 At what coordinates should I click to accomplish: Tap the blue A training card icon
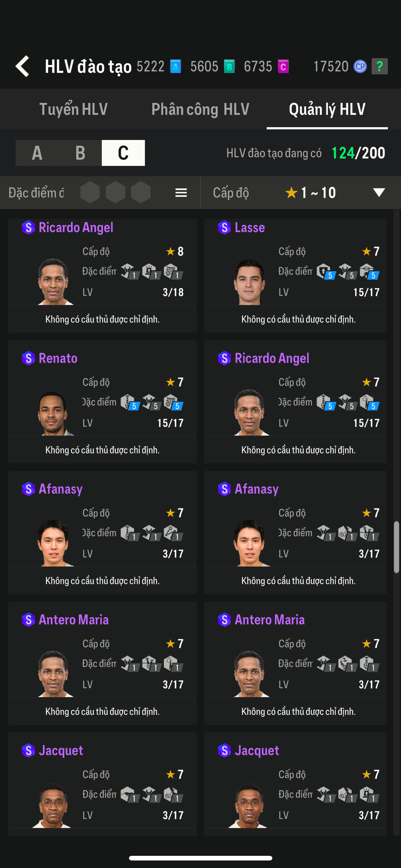176,66
